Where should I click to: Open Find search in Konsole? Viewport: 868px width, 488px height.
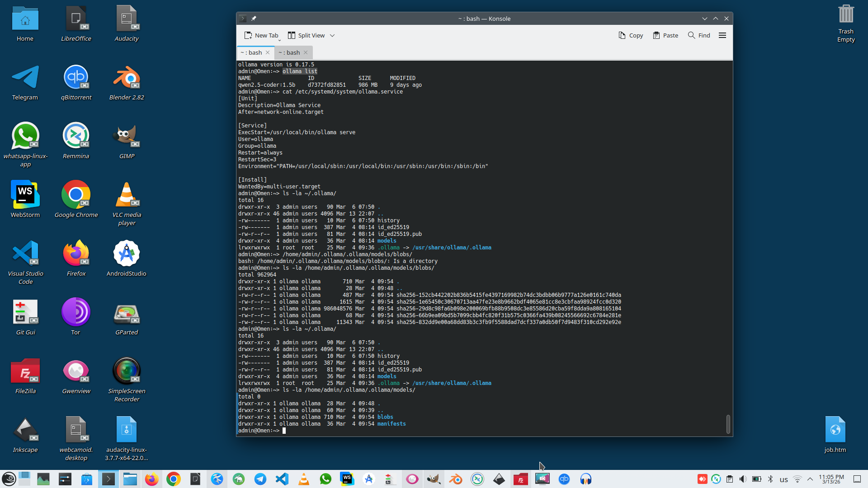[699, 35]
